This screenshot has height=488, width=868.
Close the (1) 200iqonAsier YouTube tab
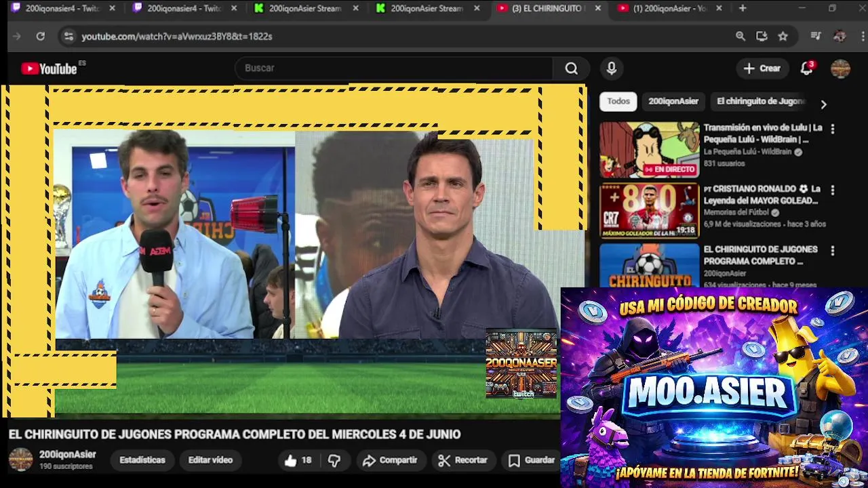719,9
